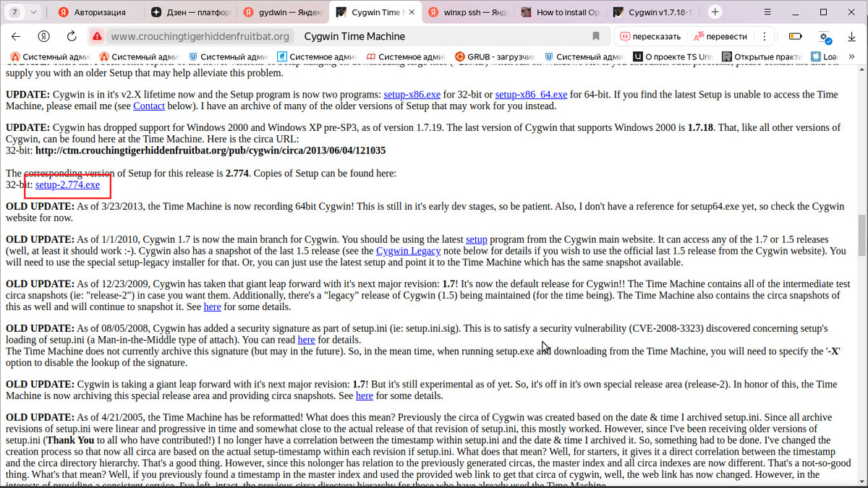Viewport: 868px width, 488px height.
Task: Open GRUB загрузчик bookmark
Action: (495, 56)
